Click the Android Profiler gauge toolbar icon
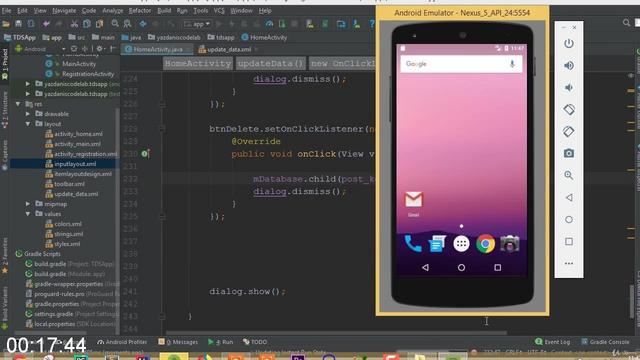 [269, 24]
